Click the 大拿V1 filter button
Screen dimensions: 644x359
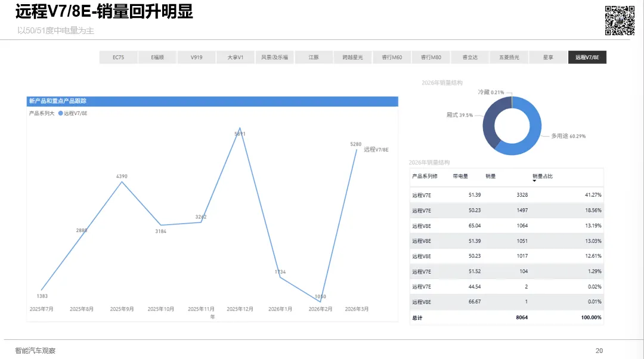tap(235, 57)
